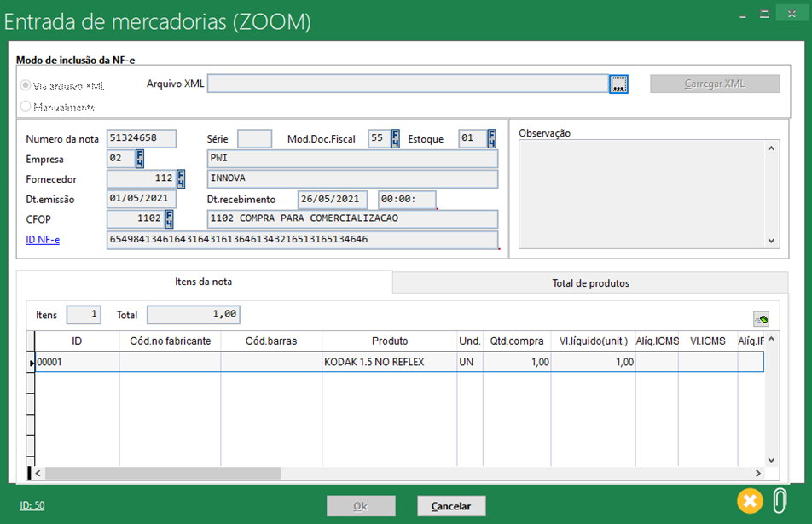Click the Observação scrollbar down arrow
The height and width of the screenshot is (524, 812).
pyautogui.click(x=772, y=241)
